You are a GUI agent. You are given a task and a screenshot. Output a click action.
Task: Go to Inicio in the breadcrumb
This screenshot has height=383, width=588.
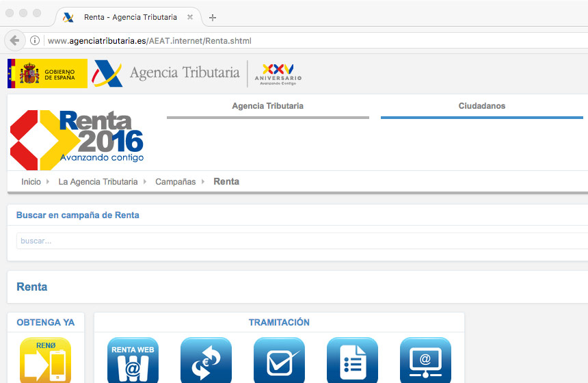pos(31,182)
